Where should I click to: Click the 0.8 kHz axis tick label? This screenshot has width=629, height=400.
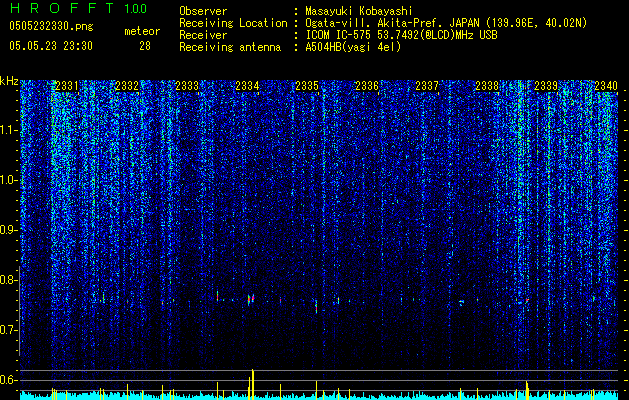[x=9, y=280]
